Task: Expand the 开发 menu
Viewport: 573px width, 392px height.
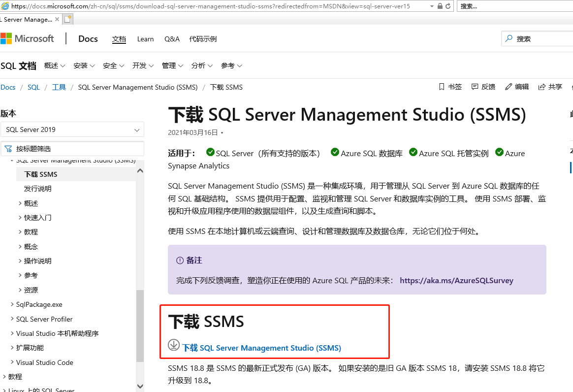Action: [x=143, y=65]
